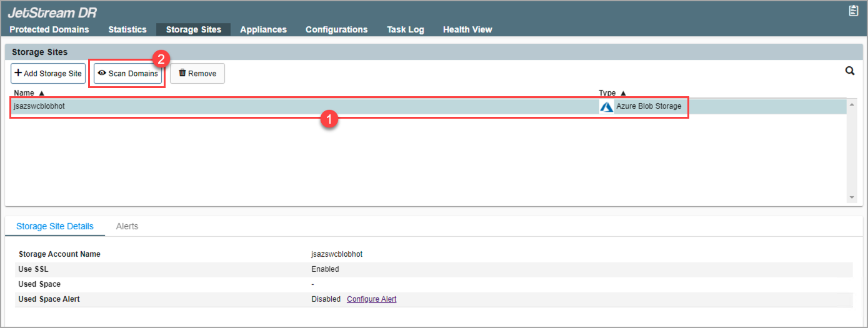Go to the Configurations tab
The width and height of the screenshot is (868, 328).
(336, 29)
